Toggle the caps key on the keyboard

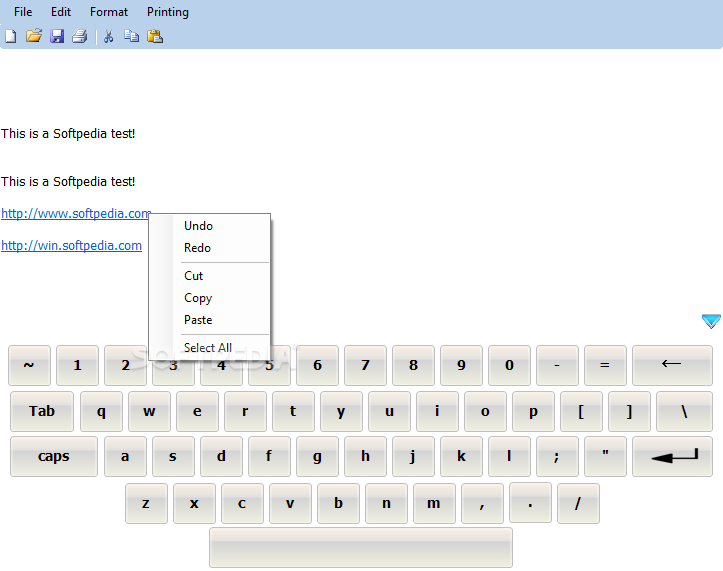54,457
